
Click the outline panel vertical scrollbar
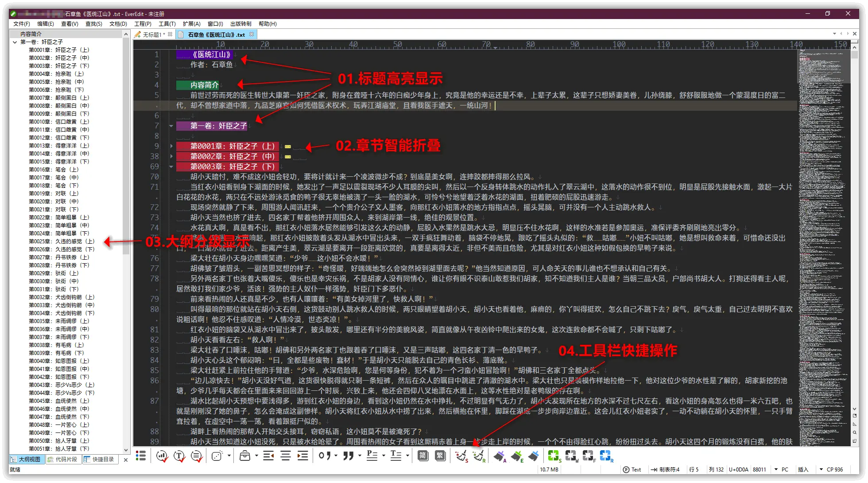(126, 241)
